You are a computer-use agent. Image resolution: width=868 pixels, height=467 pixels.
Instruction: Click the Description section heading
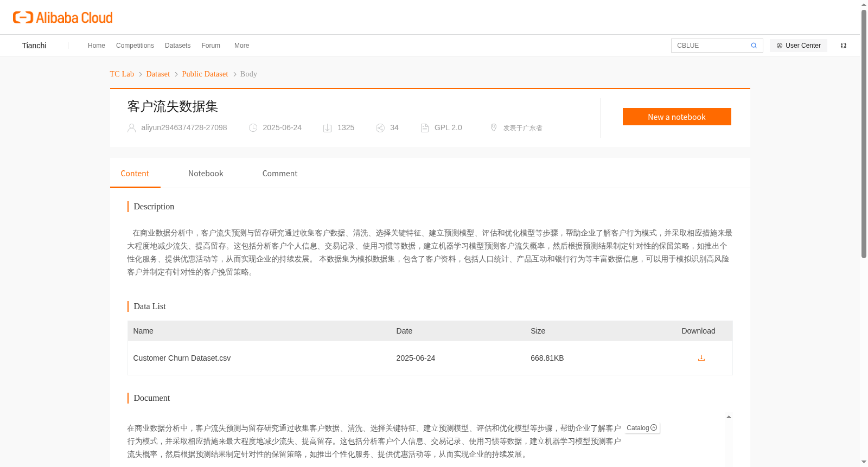pos(154,207)
